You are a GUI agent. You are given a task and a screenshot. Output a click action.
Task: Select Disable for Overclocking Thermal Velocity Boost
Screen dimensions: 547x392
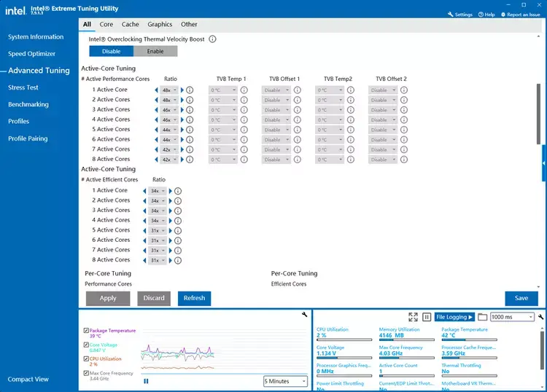(112, 51)
